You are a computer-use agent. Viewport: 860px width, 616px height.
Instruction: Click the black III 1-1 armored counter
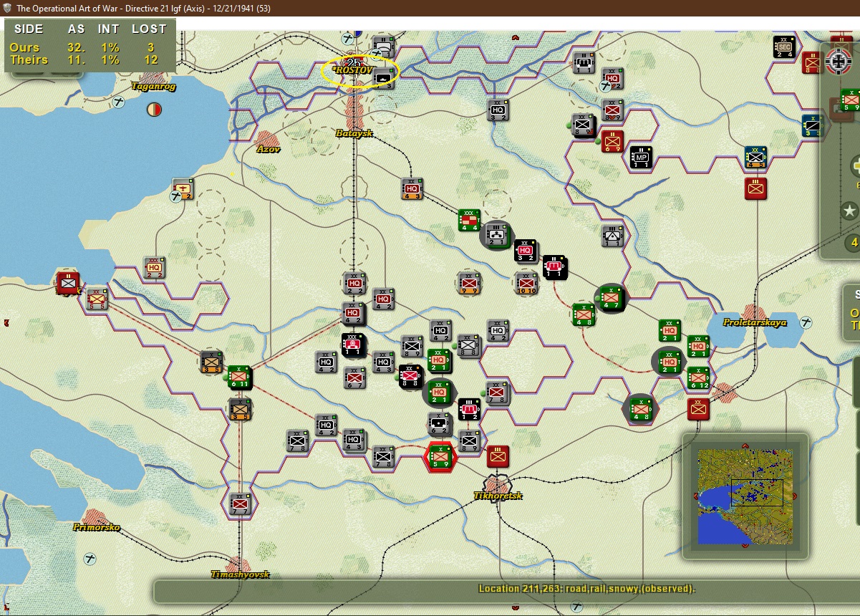point(555,266)
